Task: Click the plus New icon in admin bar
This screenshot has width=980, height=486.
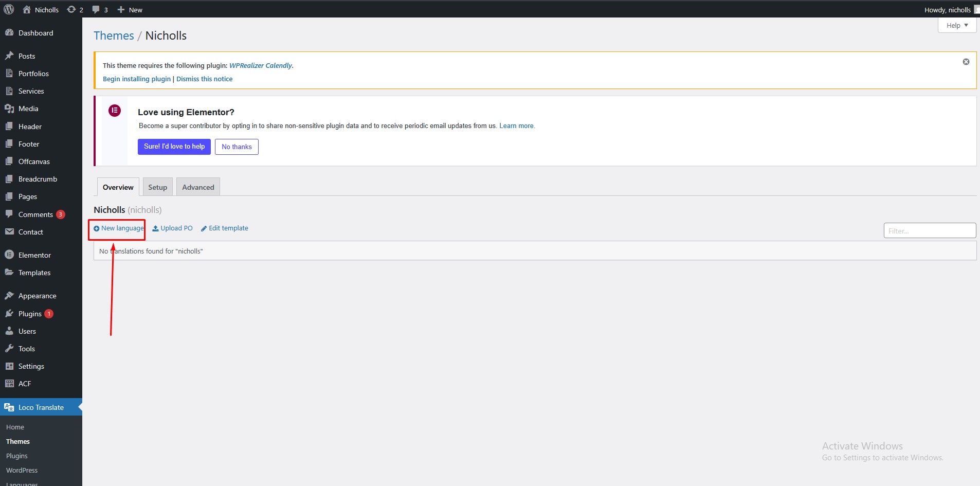Action: pyautogui.click(x=121, y=9)
